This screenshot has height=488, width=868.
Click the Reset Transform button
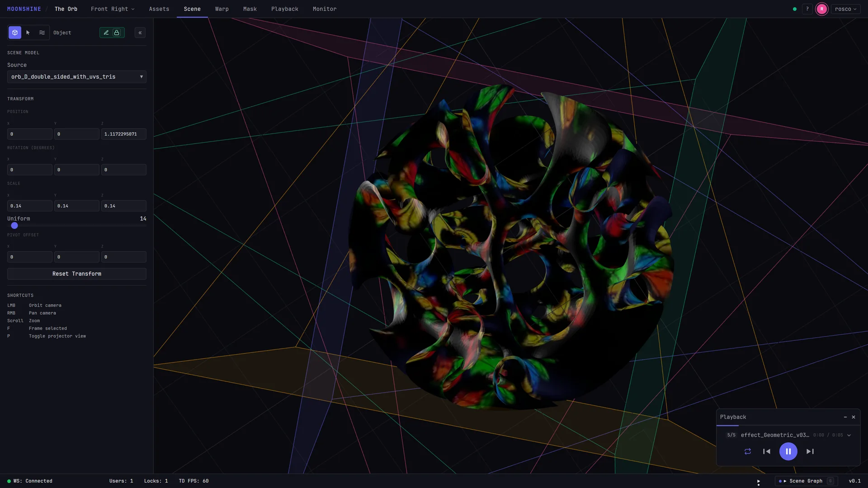[77, 274]
